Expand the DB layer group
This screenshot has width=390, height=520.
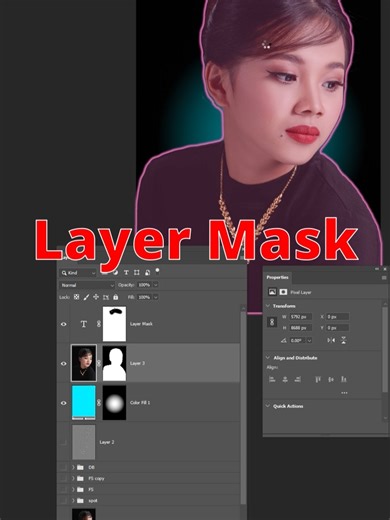(73, 467)
